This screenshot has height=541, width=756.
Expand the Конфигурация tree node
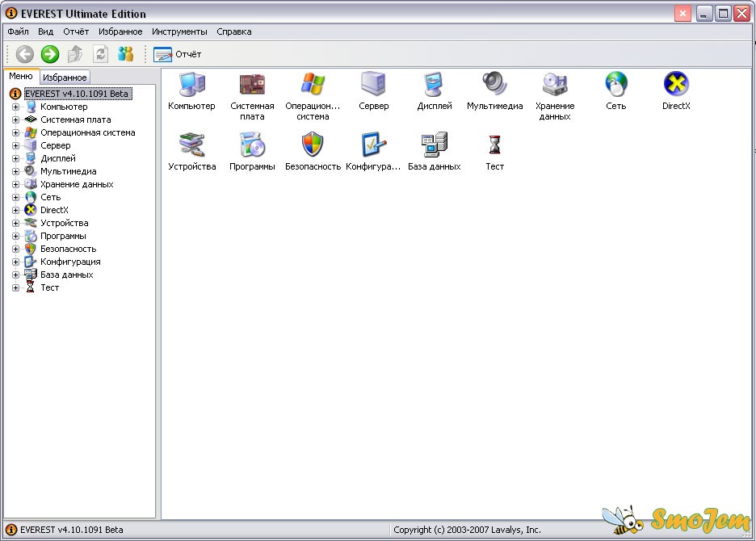[x=15, y=262]
